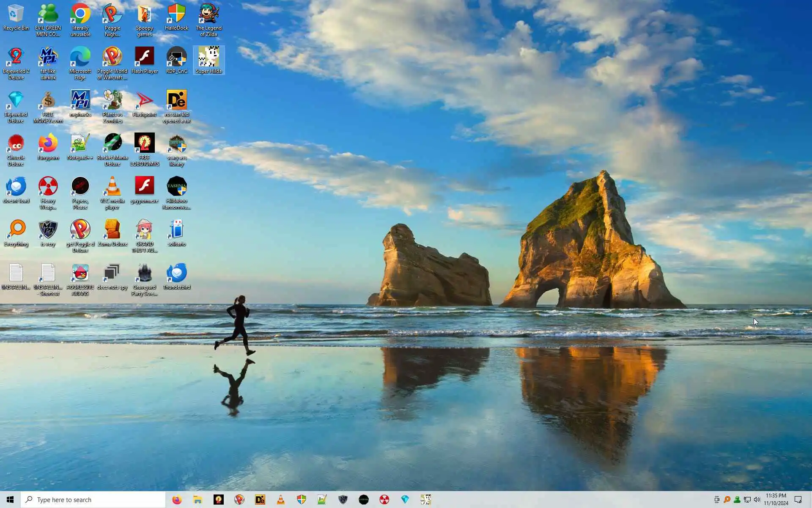812x508 pixels.
Task: Select the Thunderbird desktop icon
Action: [176, 273]
